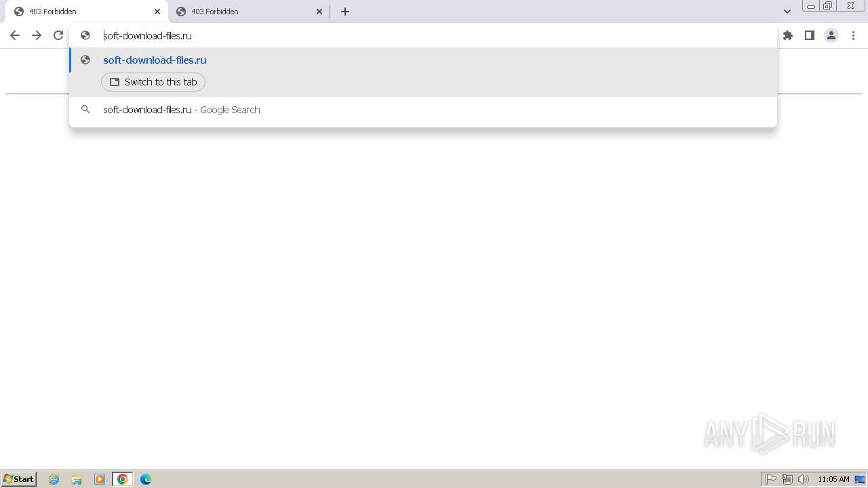The height and width of the screenshot is (488, 868).
Task: Open Microsoft Edge from taskbar
Action: coord(146,479)
